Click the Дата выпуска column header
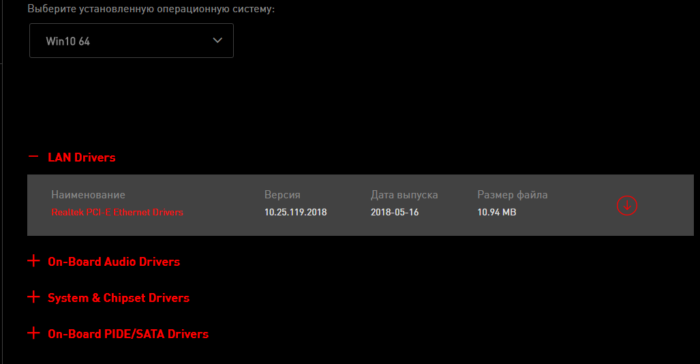This screenshot has height=364, width=700. point(404,195)
